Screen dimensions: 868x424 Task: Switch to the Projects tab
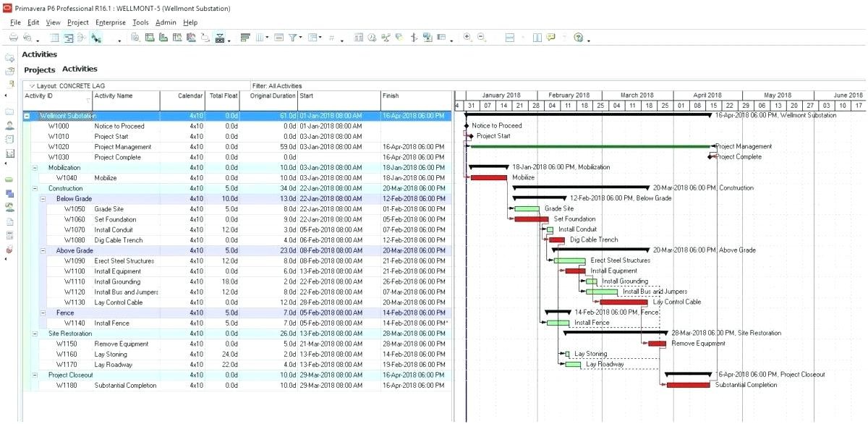click(39, 70)
